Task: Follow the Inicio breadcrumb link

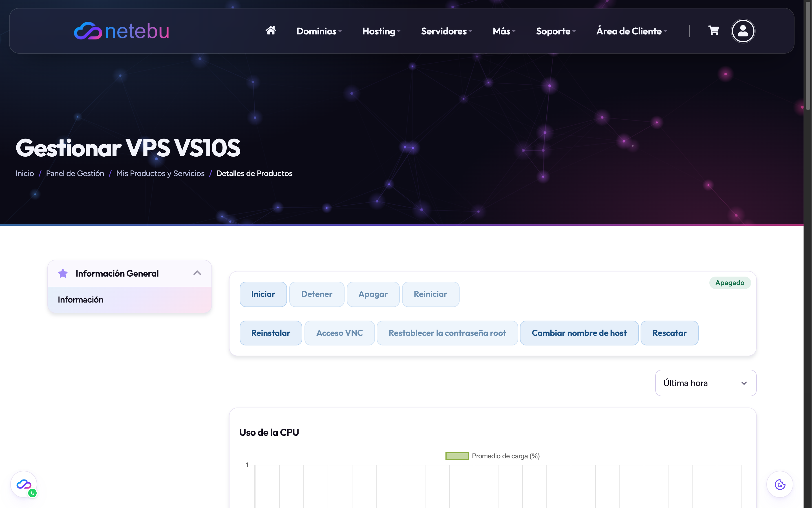Action: tap(25, 173)
